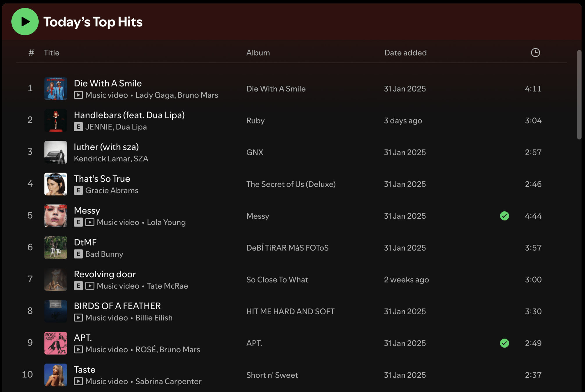
Task: Click the explicit badge beside JENNIE, Dua Lipa
Action: [x=78, y=127]
